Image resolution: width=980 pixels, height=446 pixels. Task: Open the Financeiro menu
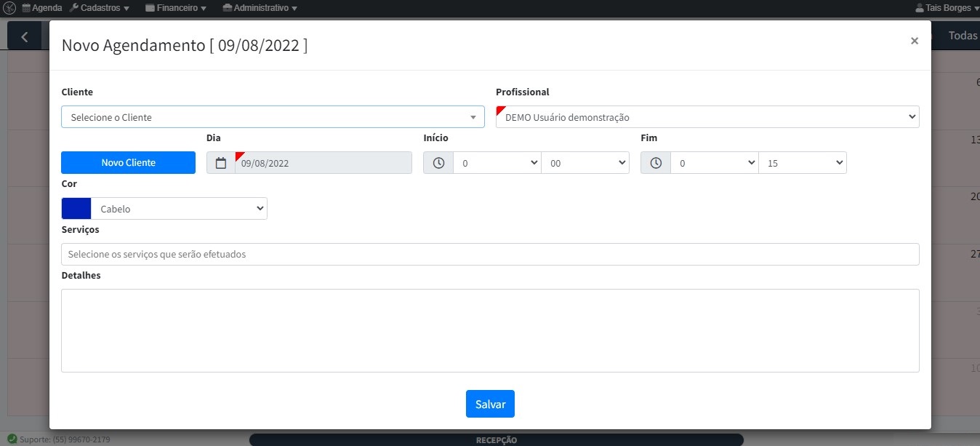pyautogui.click(x=176, y=8)
